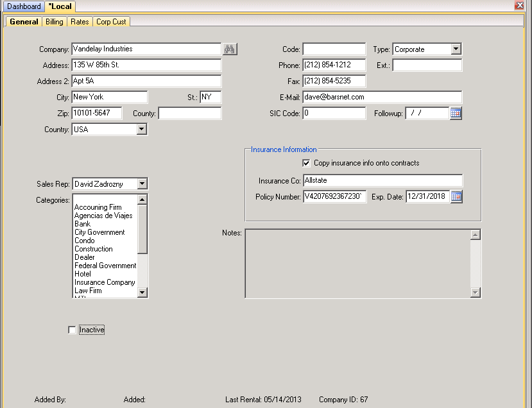Click the Phone number field

[x=334, y=65]
